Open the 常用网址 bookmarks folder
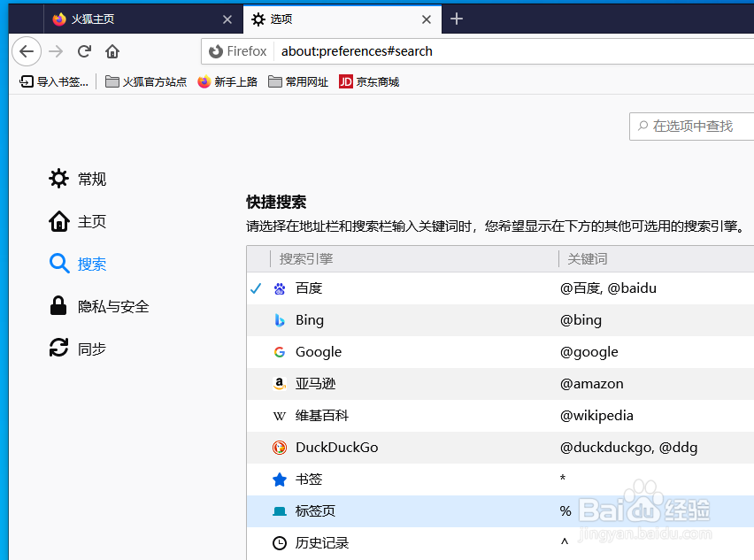Viewport: 754px width, 560px height. click(298, 81)
